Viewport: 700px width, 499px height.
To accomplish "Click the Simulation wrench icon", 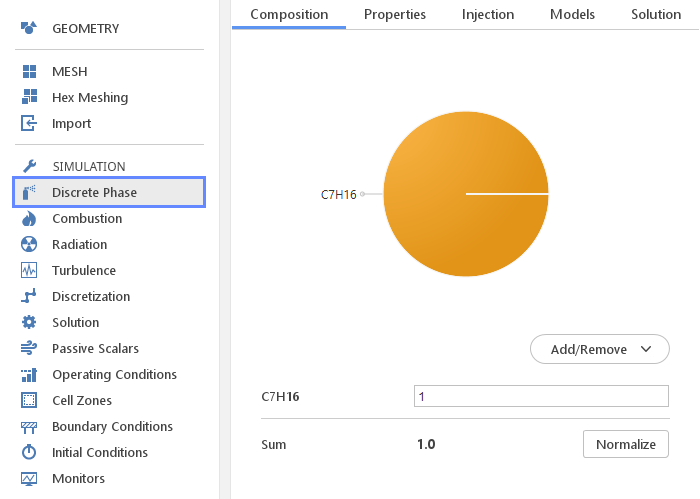I will (x=29, y=166).
